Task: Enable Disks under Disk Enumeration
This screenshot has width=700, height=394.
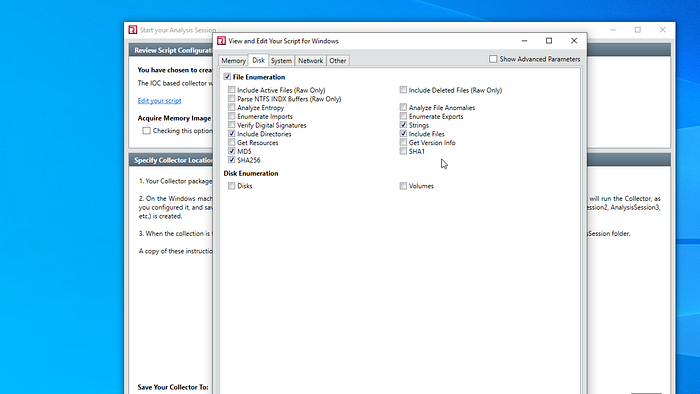Action: [x=231, y=186]
